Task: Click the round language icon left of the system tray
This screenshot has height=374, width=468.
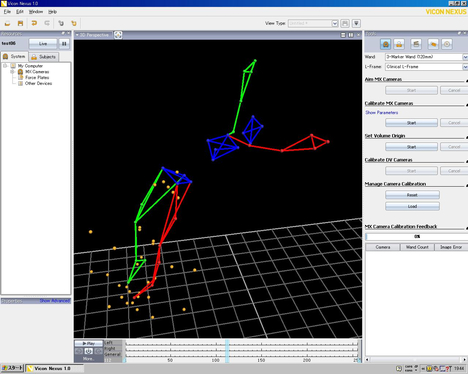Action: (x=399, y=369)
